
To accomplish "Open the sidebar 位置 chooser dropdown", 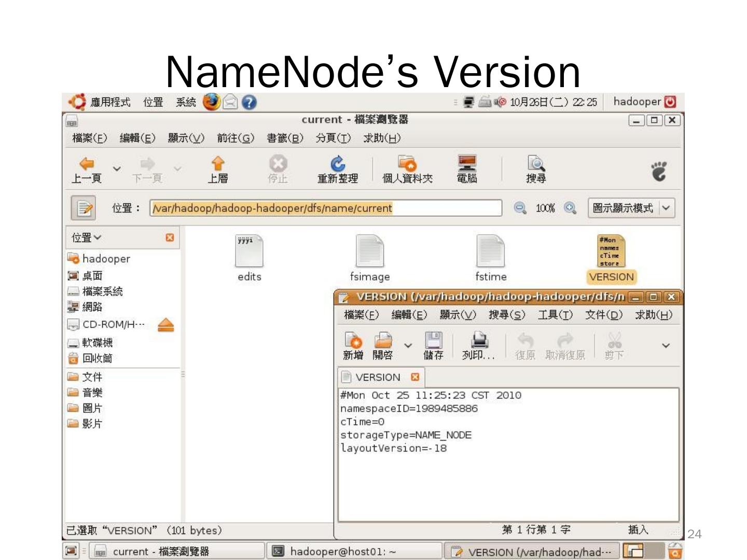I will tap(87, 237).
